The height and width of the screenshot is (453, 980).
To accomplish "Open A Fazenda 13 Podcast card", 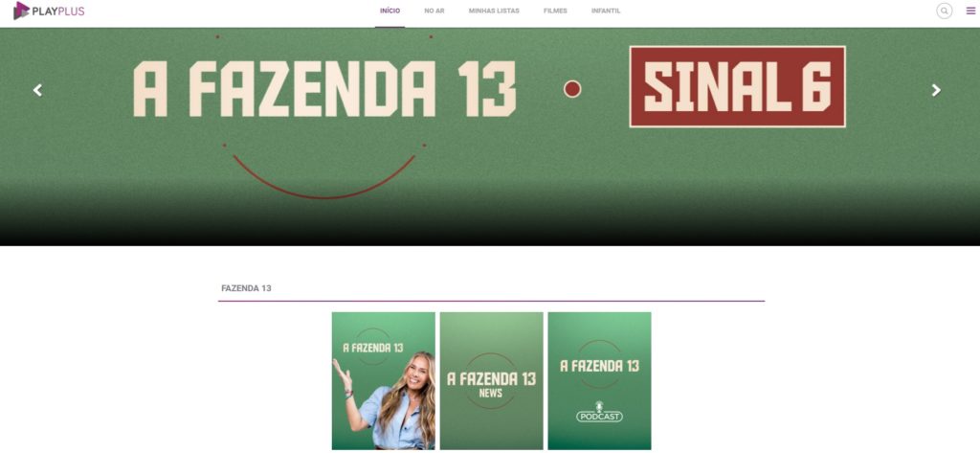I will click(599, 380).
